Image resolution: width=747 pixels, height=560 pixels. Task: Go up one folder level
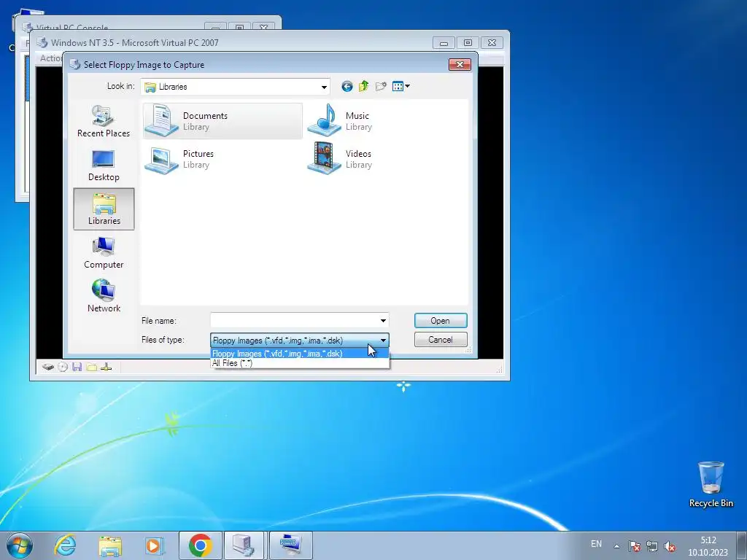coord(363,86)
